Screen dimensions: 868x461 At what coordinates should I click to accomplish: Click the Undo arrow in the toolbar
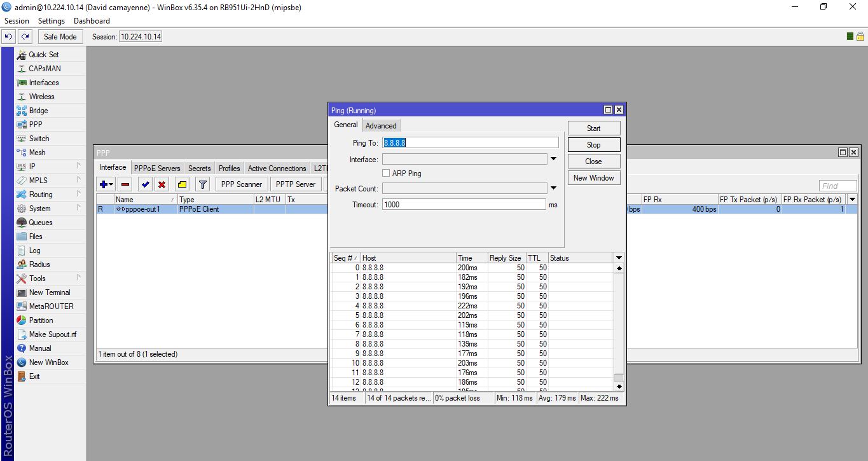pyautogui.click(x=9, y=37)
